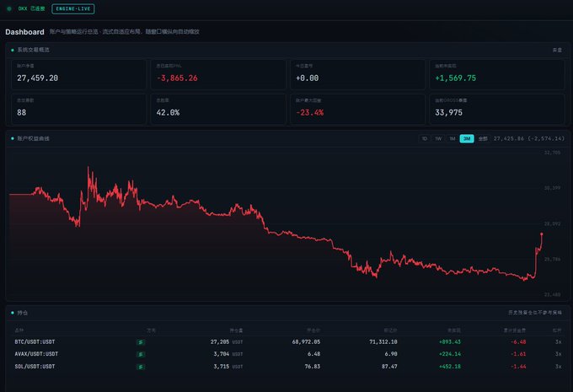Click the note text in the positions panel header
573x392 pixels.
(x=535, y=313)
